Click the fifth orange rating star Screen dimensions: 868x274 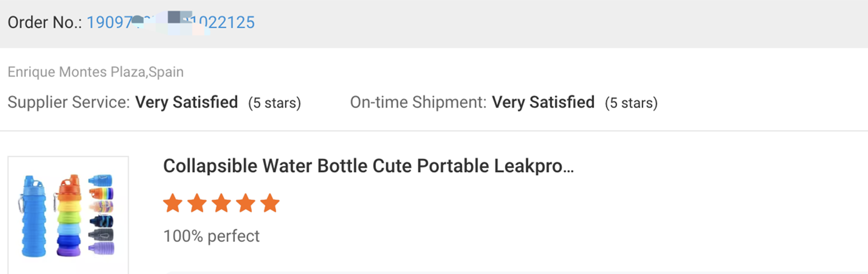[x=270, y=203]
